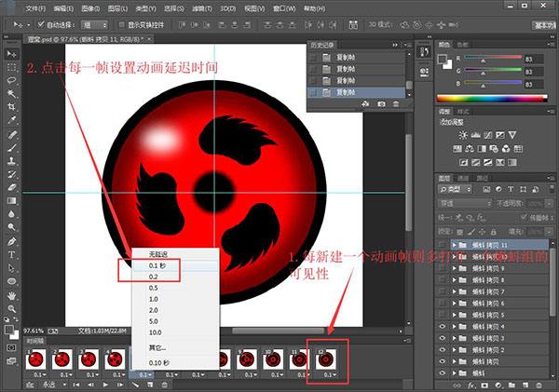Screen dimensions: 559x392
Task: Delete selected frame with timeline trash
Action: [x=164, y=385]
